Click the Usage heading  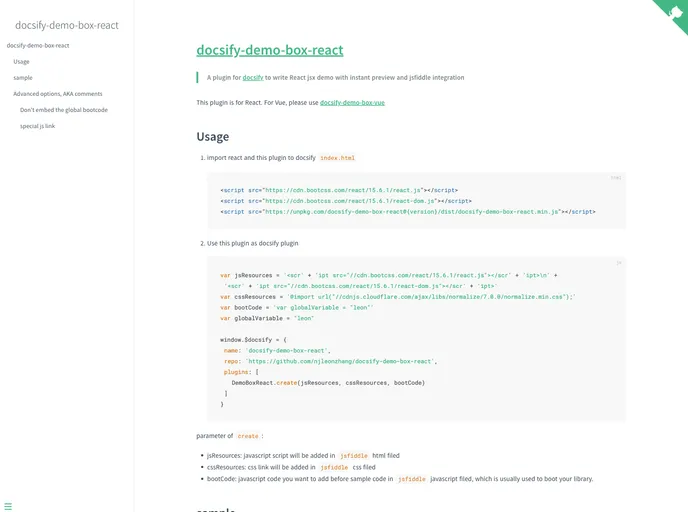213,137
